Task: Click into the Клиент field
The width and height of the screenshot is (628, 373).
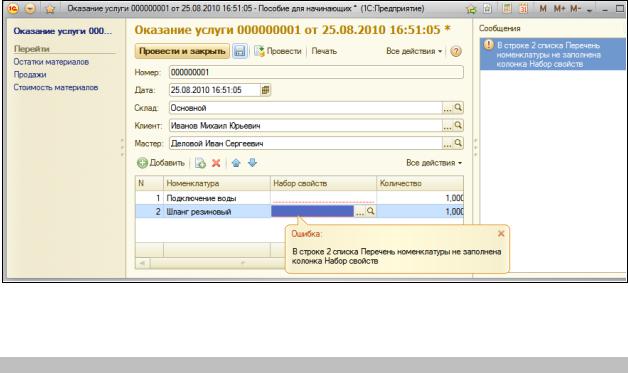Action: [305, 126]
